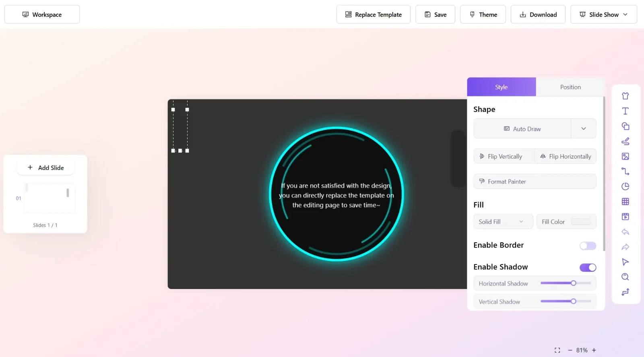Viewport: 644px width, 357px height.
Task: Click the Replace Template button
Action: 373,14
